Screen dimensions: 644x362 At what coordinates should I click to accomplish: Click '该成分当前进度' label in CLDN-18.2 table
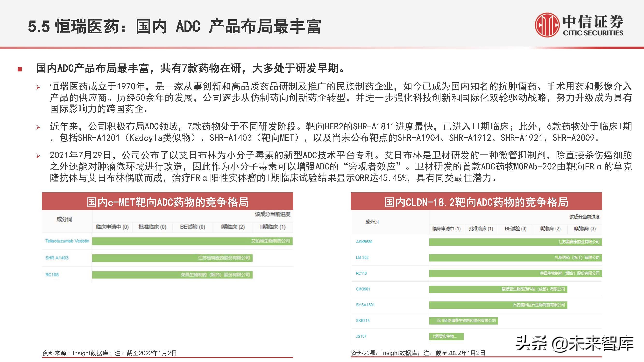[x=585, y=217]
